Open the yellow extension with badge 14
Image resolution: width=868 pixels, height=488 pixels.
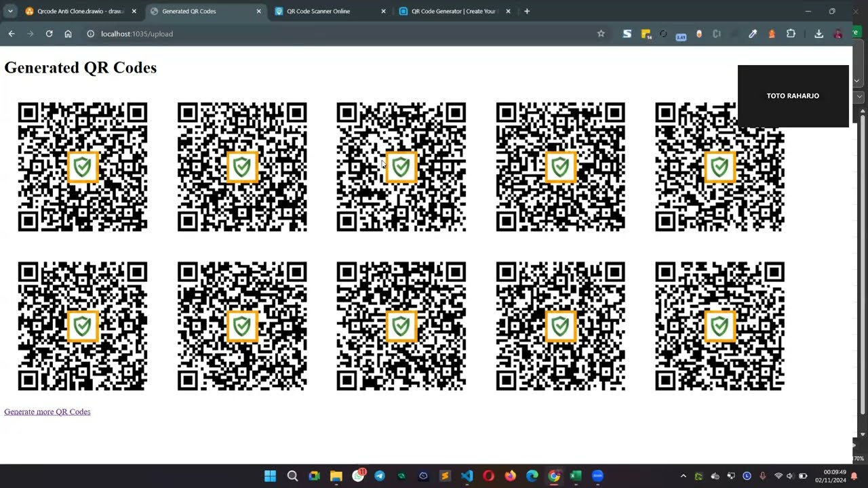[646, 33]
